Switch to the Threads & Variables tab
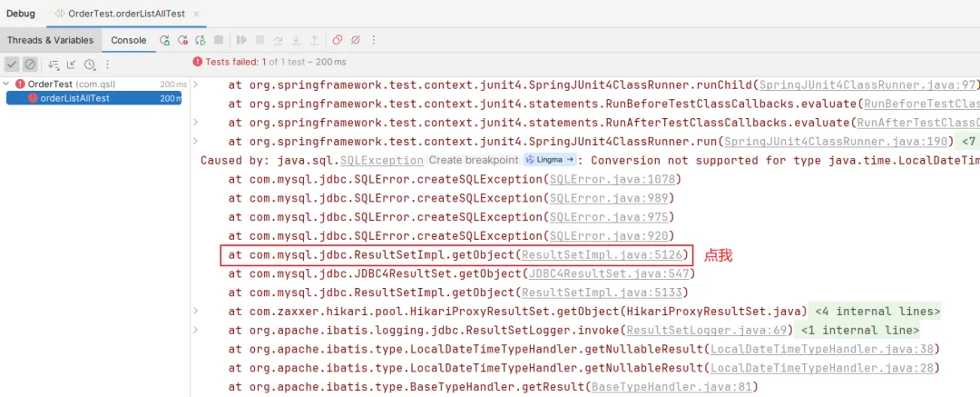Screen dimensions: 980x397 click(50, 40)
